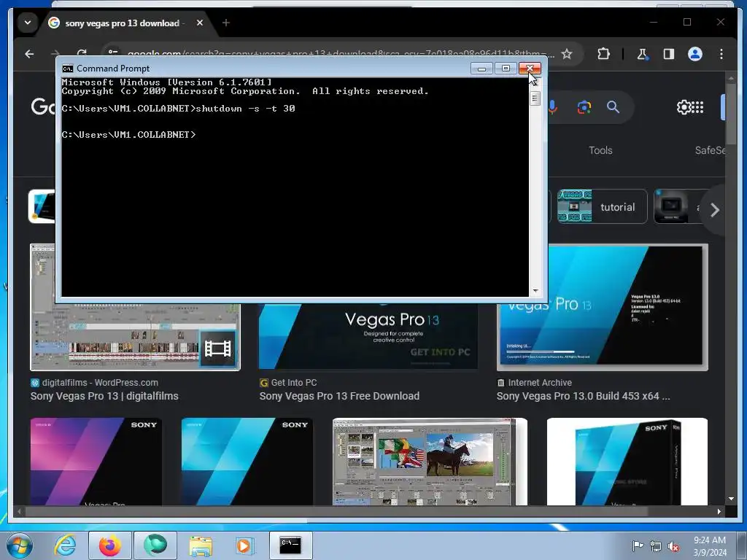Open Chrome three-dot menu

click(x=721, y=54)
